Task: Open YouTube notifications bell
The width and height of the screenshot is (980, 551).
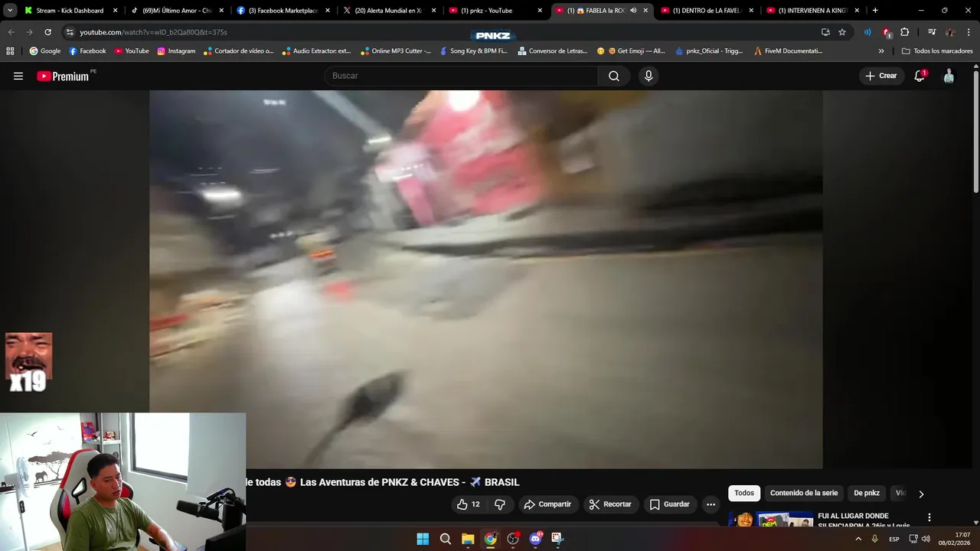Action: pyautogui.click(x=920, y=76)
